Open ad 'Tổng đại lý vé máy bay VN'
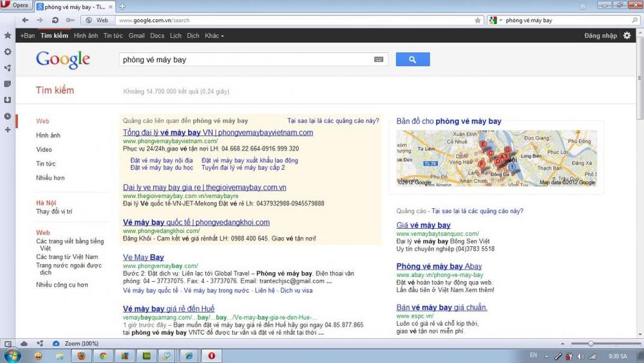 coord(218,132)
